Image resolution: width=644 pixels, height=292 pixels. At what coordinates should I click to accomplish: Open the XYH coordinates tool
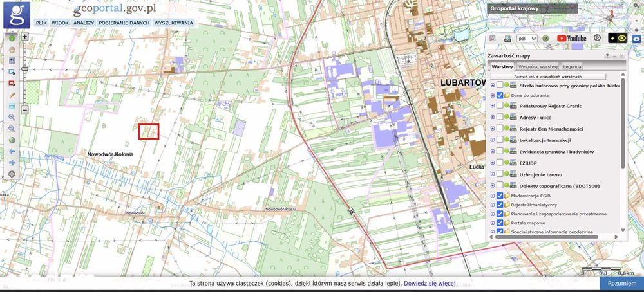coord(12,106)
